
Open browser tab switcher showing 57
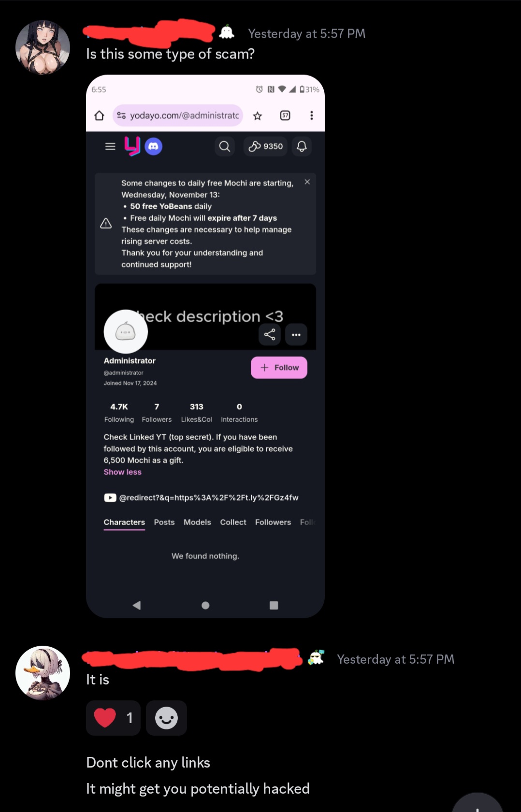point(285,115)
